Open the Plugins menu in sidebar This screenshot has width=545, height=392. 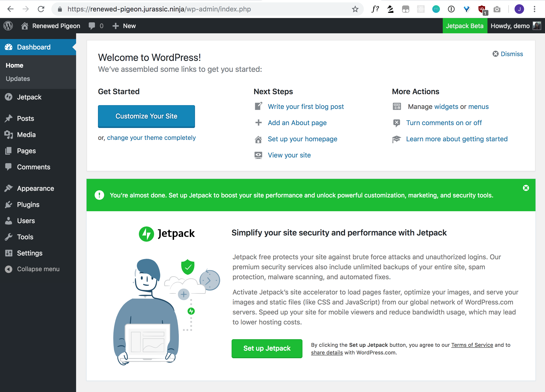(x=28, y=205)
